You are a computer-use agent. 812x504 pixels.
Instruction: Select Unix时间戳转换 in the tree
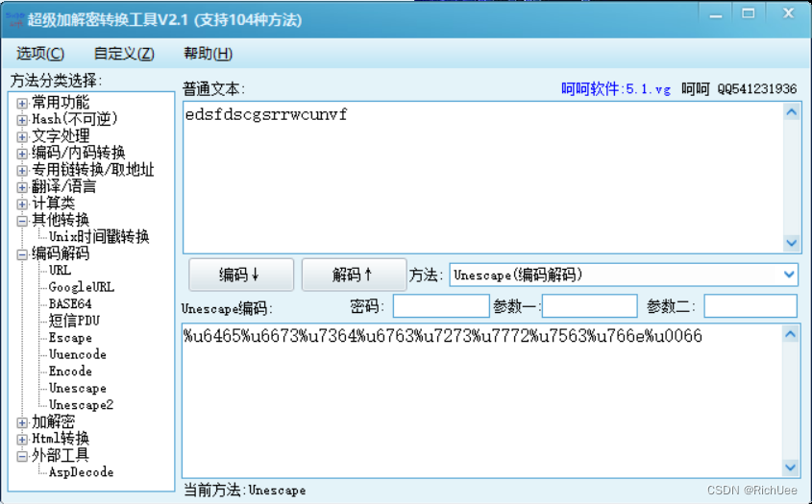[x=99, y=237]
